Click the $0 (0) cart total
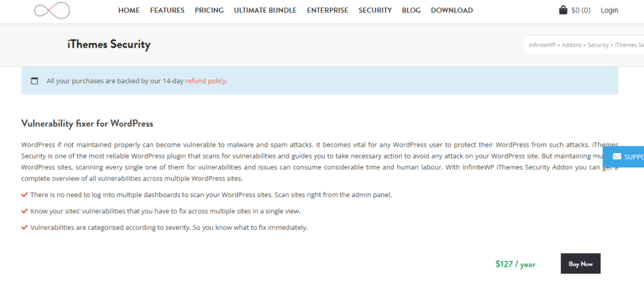The width and height of the screenshot is (644, 287). tap(580, 10)
